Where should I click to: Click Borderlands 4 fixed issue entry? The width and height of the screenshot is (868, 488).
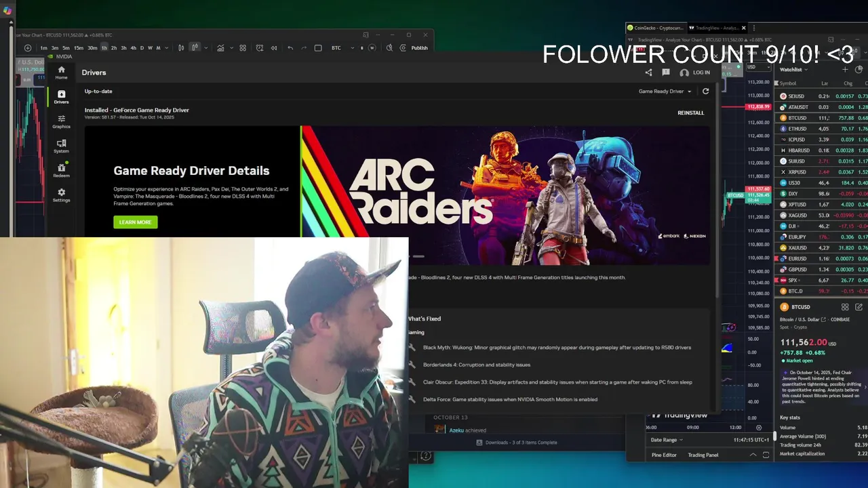click(477, 365)
